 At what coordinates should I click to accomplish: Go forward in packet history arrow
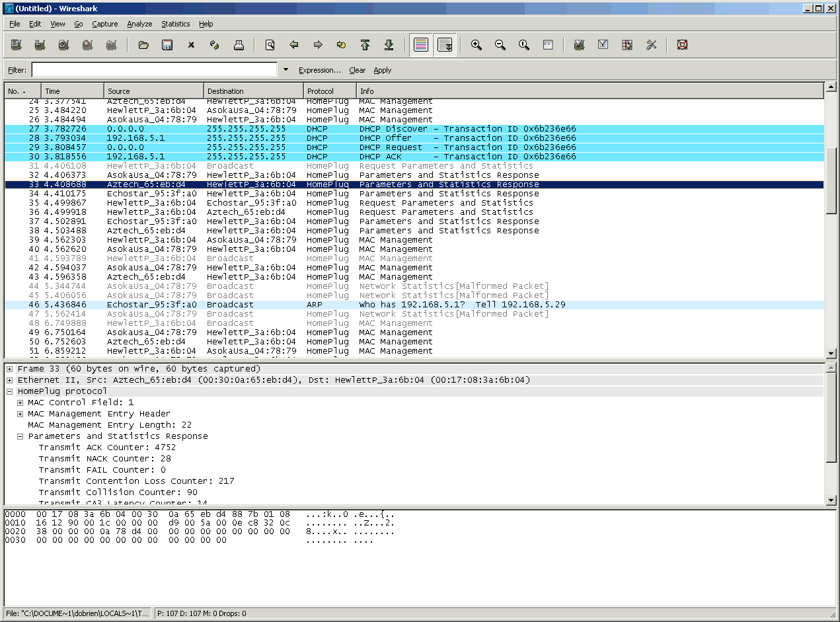click(318, 45)
